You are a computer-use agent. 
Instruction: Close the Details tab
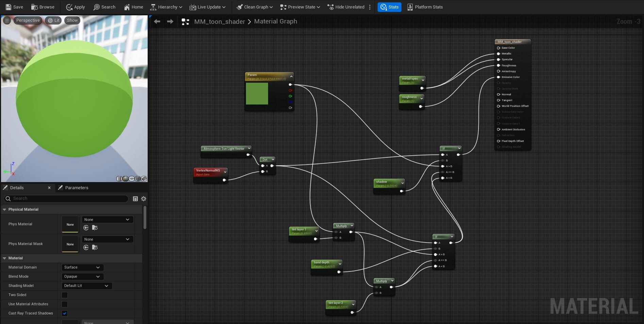pyautogui.click(x=49, y=188)
